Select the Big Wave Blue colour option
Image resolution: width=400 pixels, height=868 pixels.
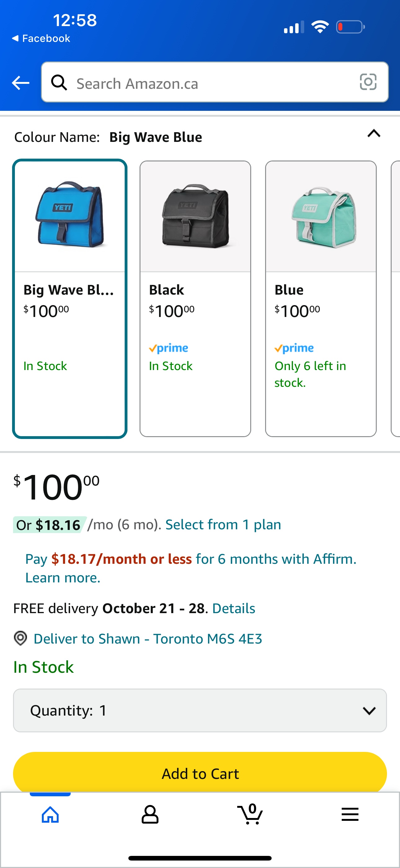(x=70, y=299)
